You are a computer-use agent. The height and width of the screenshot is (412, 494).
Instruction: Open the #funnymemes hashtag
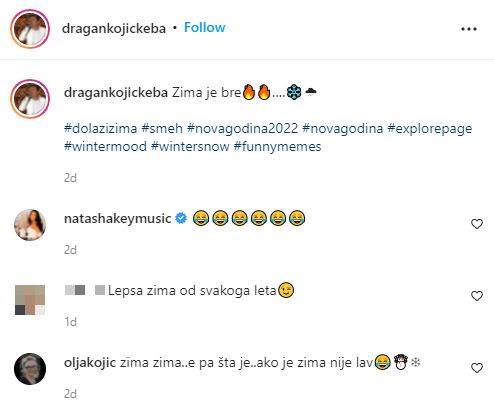pyautogui.click(x=277, y=146)
